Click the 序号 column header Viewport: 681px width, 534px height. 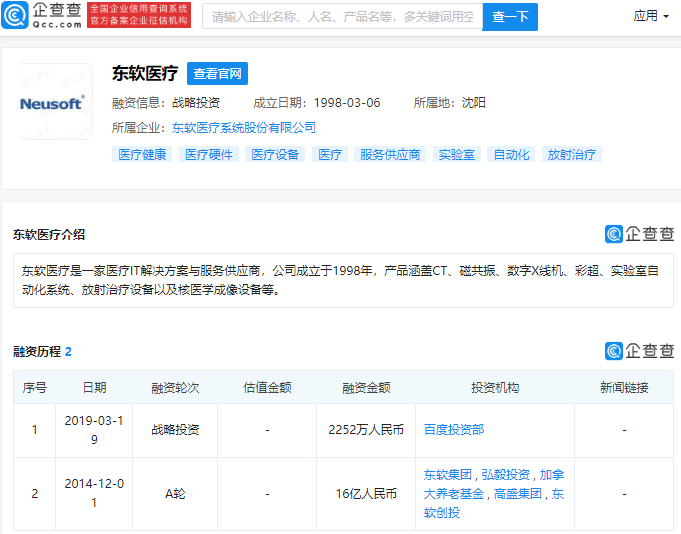point(34,387)
